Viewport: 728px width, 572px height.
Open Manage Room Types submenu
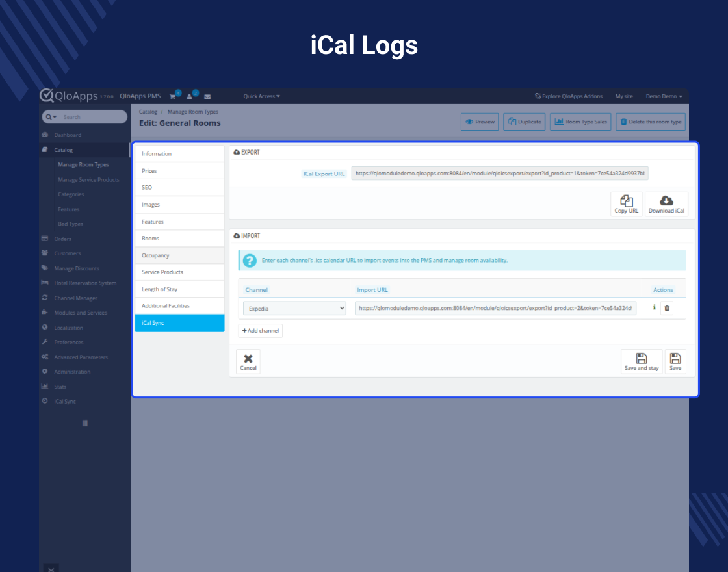point(84,165)
